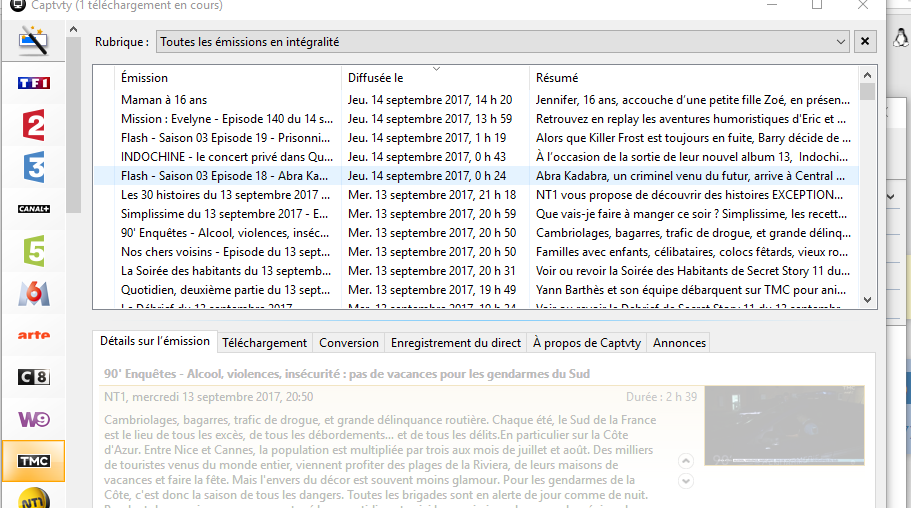Select the Canal+ channel icon

34,209
